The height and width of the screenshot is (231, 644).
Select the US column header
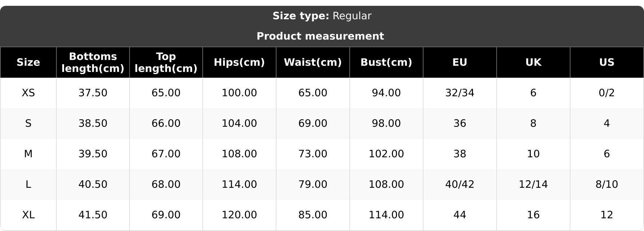[607, 62]
